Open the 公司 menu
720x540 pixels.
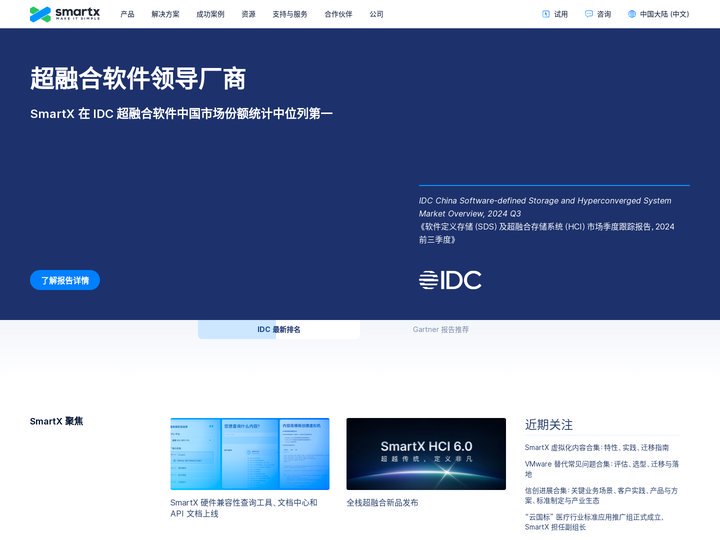[377, 14]
